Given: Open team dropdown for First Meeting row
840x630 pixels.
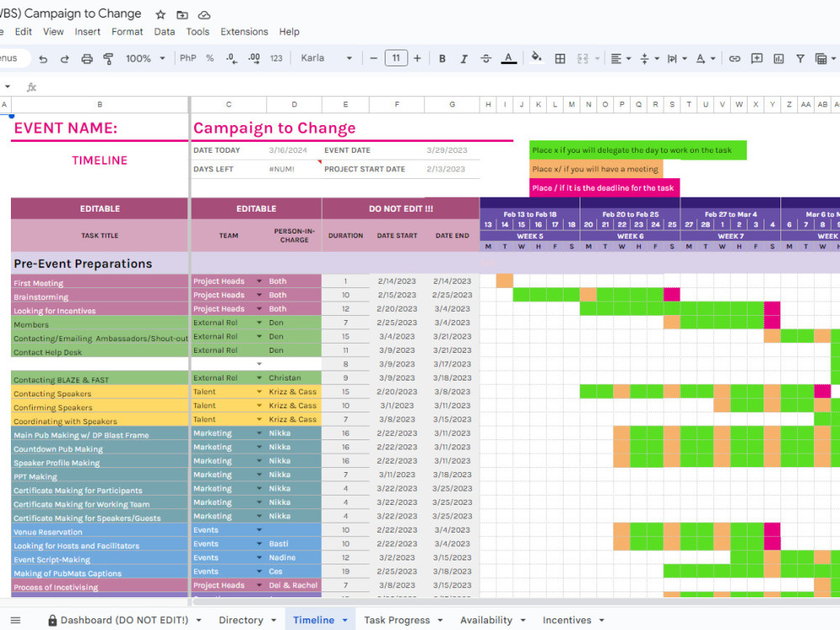Looking at the screenshot, I should coord(260,281).
